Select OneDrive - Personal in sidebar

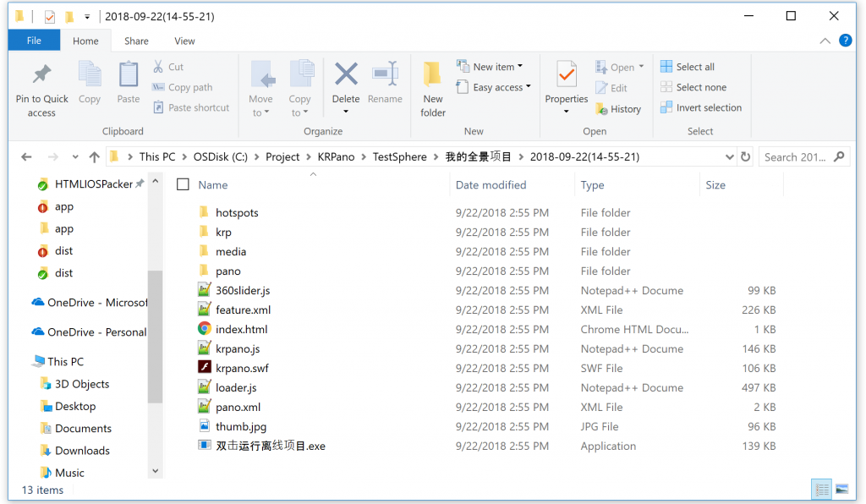(90, 331)
